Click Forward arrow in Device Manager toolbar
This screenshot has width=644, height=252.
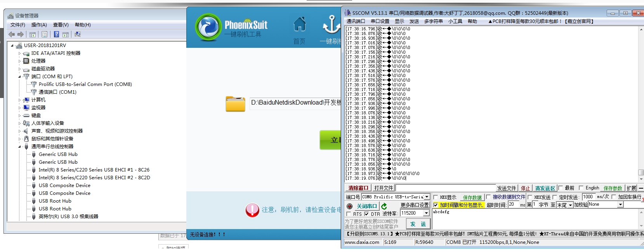[21, 34]
